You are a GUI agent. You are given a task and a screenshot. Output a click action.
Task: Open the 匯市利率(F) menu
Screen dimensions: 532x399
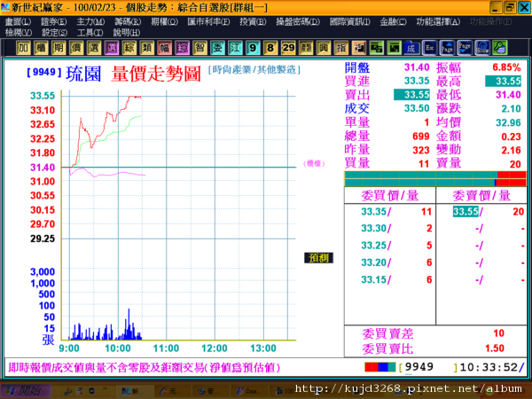click(208, 21)
